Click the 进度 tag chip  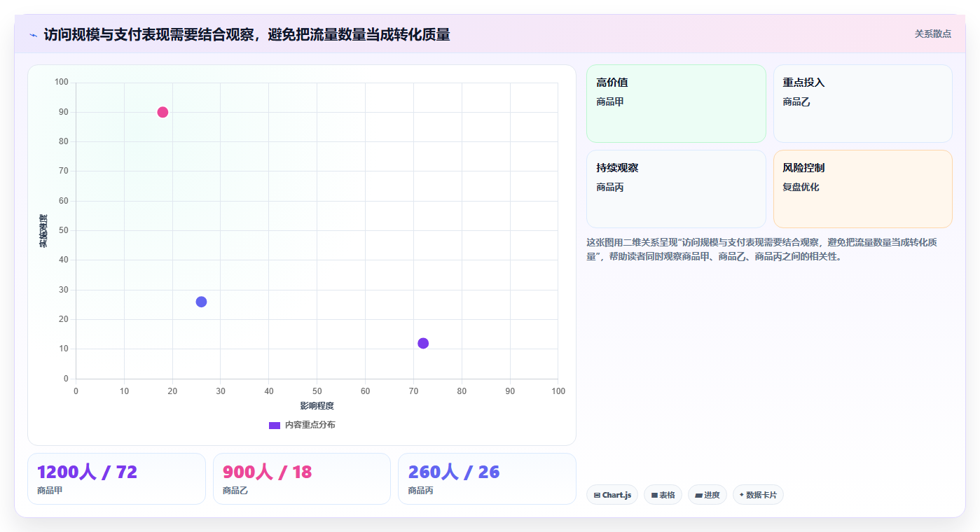[x=708, y=495]
